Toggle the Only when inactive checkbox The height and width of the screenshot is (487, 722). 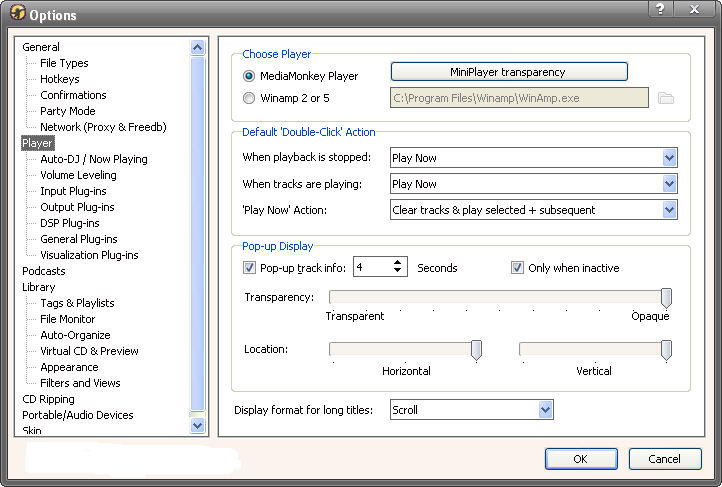click(x=517, y=268)
